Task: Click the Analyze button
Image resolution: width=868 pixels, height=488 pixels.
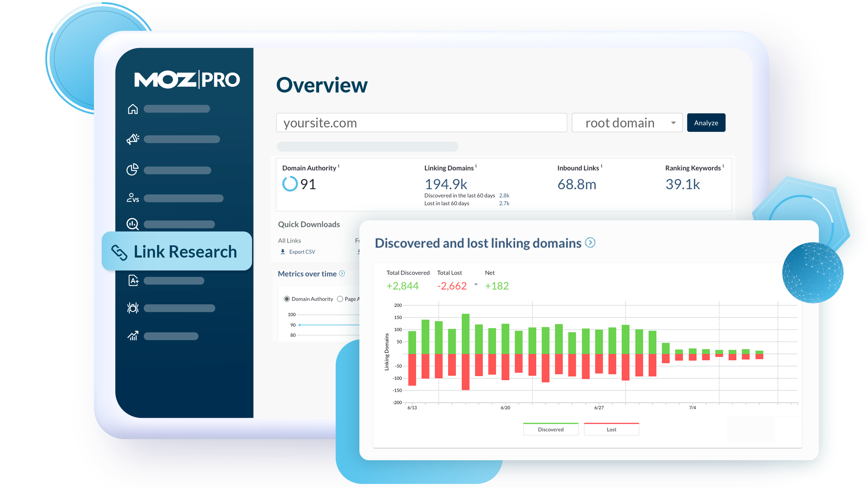Action: (706, 123)
